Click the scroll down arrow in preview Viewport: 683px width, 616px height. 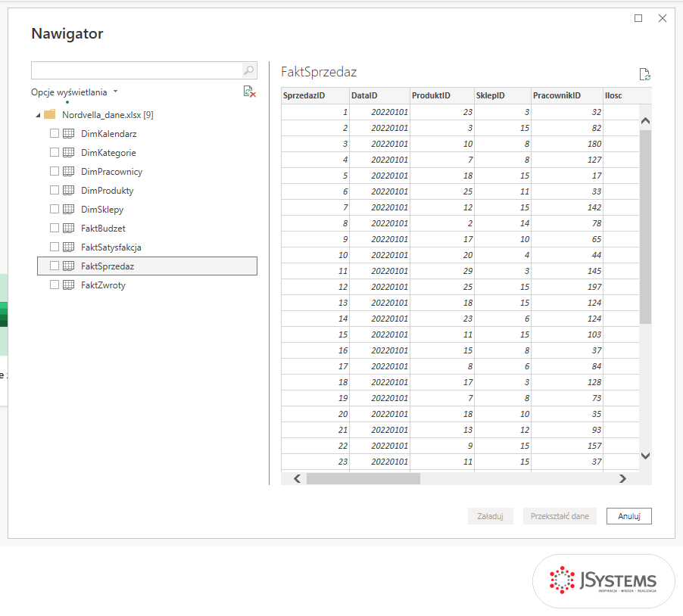pos(646,456)
